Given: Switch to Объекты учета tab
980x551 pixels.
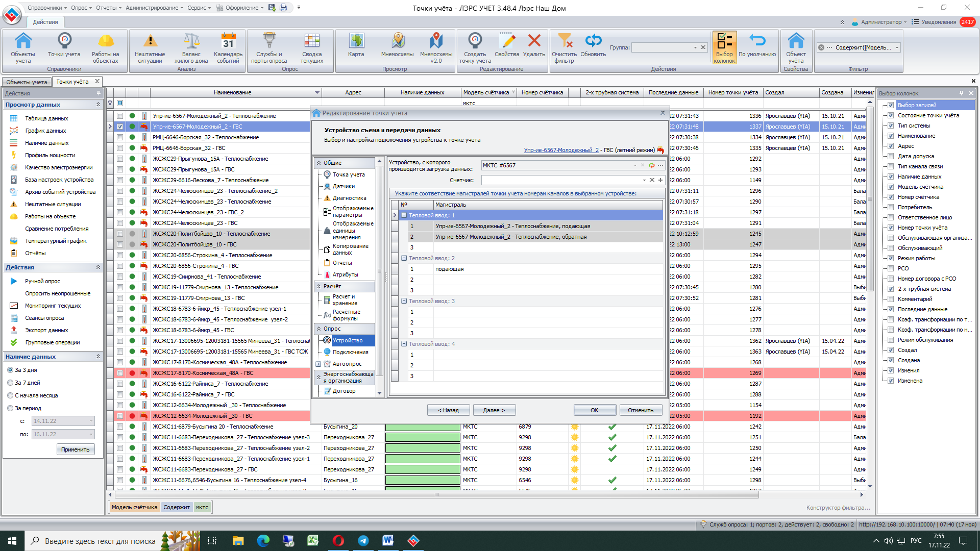Looking at the screenshot, I should pos(27,82).
